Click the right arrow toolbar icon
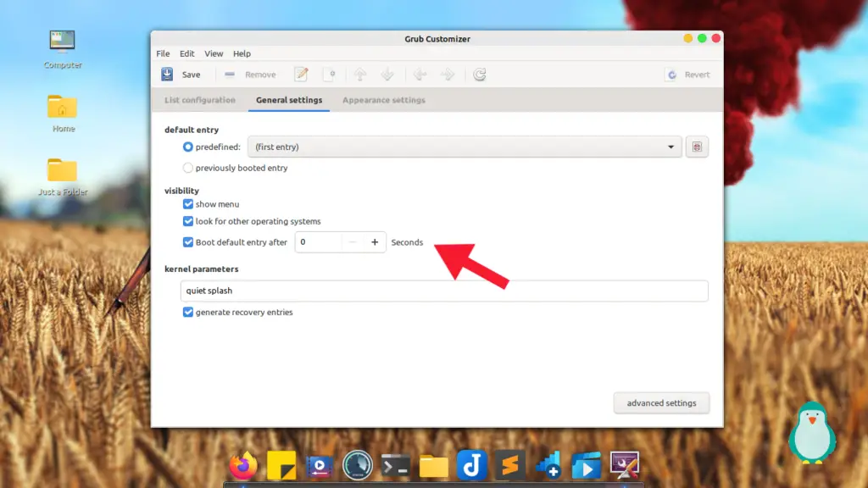The height and width of the screenshot is (488, 868). pyautogui.click(x=448, y=75)
